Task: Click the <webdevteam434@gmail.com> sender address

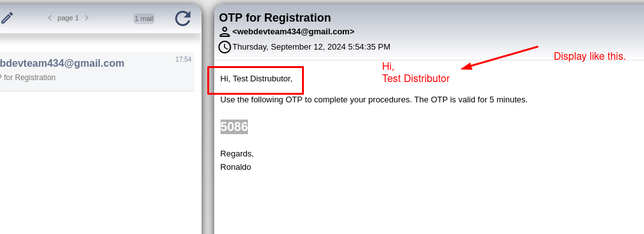Action: point(293,32)
